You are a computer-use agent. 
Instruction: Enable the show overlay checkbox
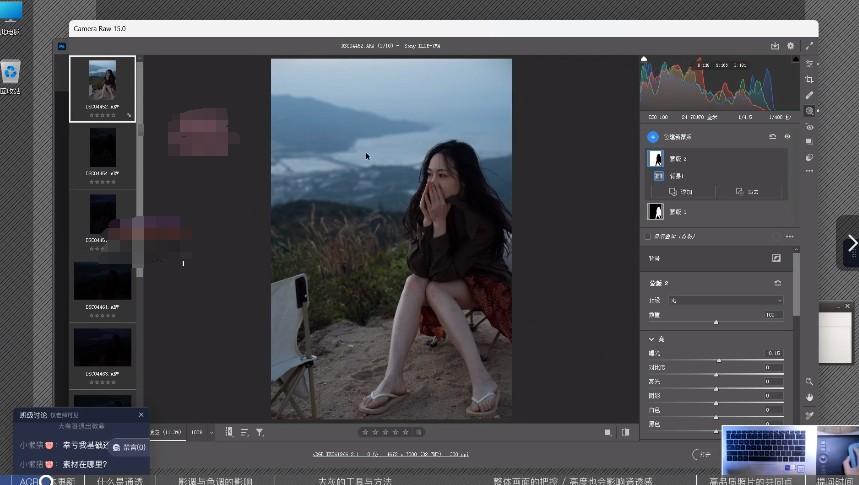coord(647,237)
